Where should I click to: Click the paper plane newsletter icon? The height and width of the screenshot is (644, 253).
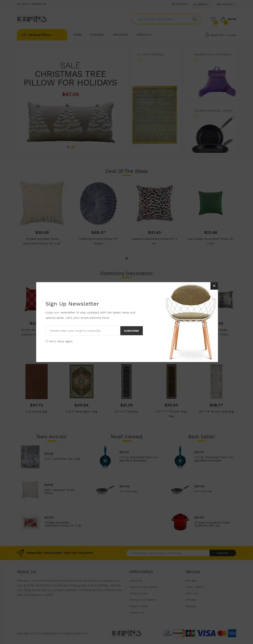pos(20,553)
